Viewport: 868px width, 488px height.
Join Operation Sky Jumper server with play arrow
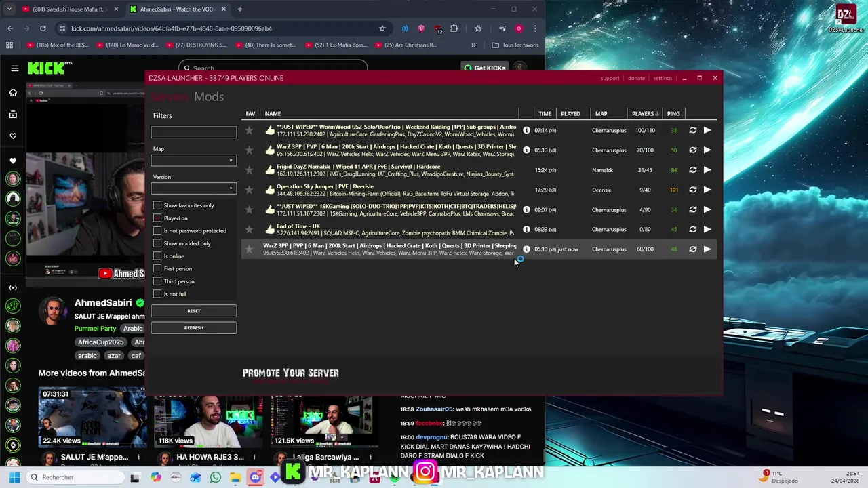(707, 190)
